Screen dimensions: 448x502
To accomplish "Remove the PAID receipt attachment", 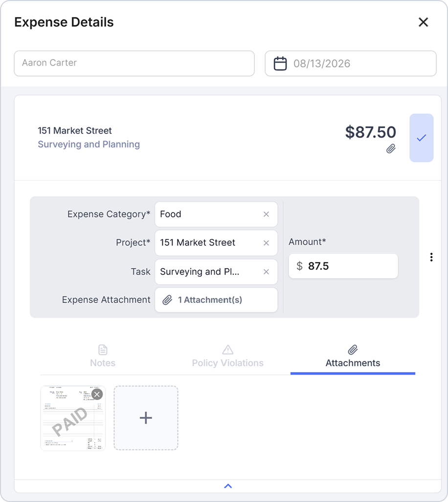I will [97, 394].
